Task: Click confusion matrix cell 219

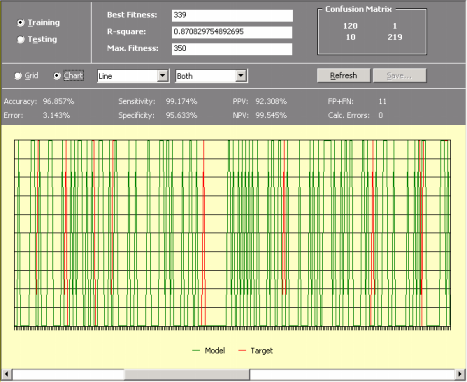Action: coord(395,37)
